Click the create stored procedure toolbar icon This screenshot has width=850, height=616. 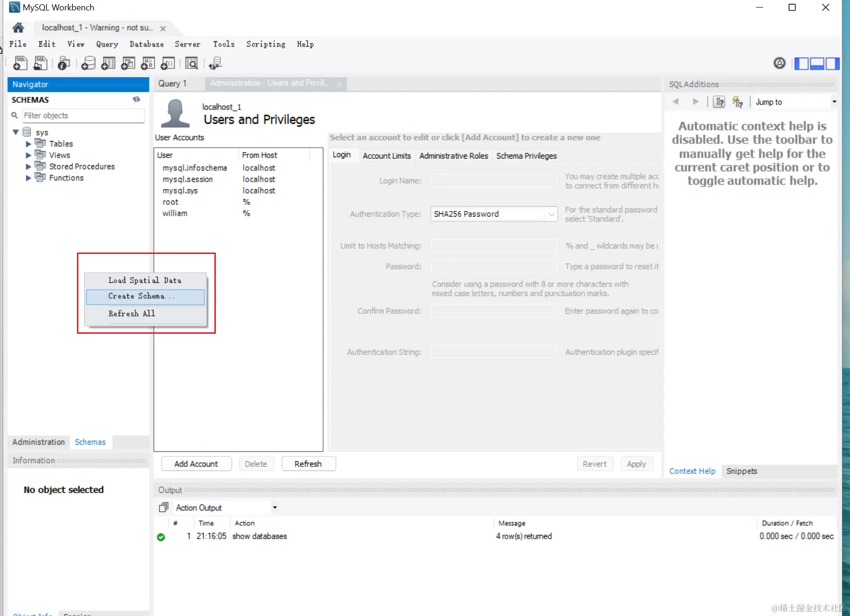148,63
